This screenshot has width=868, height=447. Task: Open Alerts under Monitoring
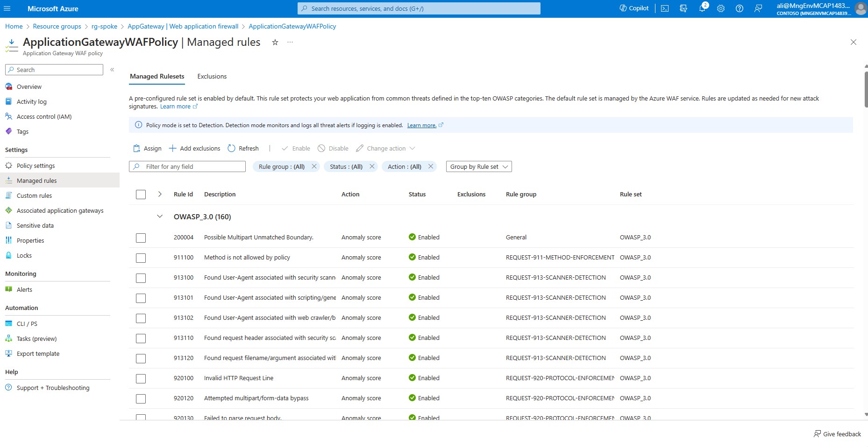click(x=24, y=289)
